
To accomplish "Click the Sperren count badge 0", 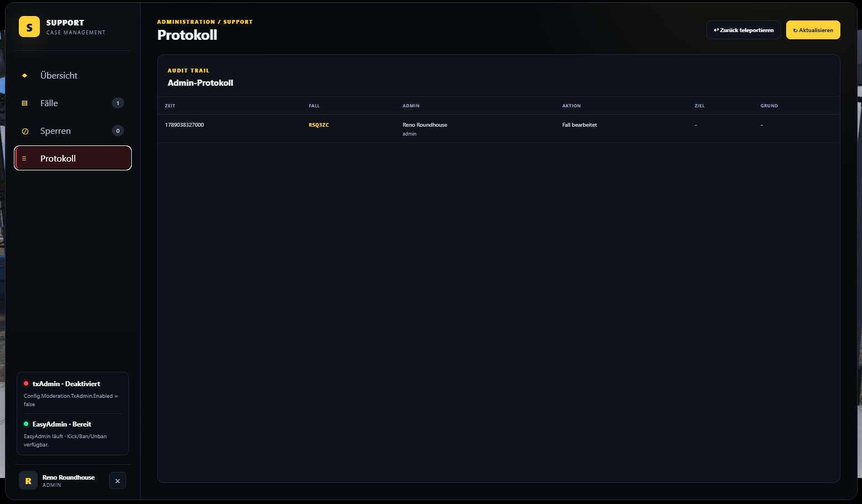I will click(118, 131).
